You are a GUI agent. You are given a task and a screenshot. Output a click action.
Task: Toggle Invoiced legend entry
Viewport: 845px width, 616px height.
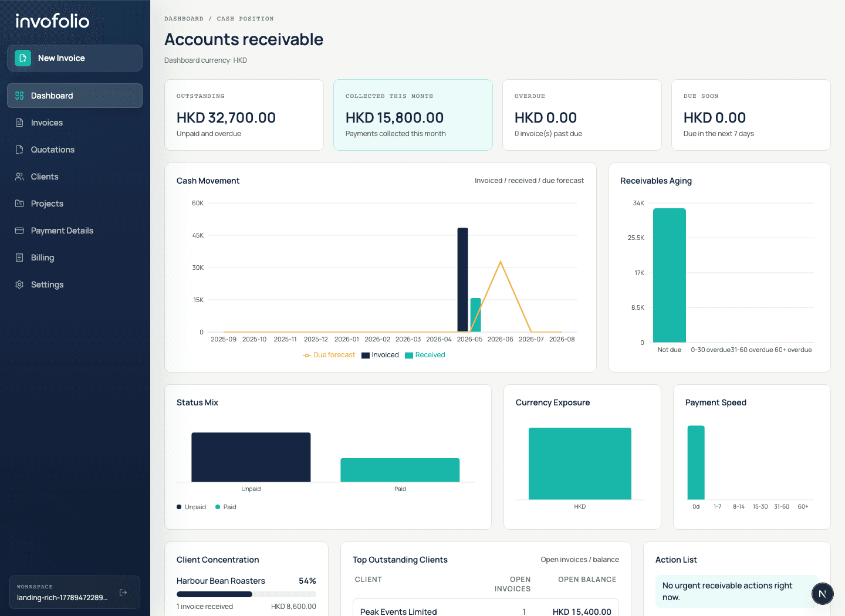click(x=380, y=355)
